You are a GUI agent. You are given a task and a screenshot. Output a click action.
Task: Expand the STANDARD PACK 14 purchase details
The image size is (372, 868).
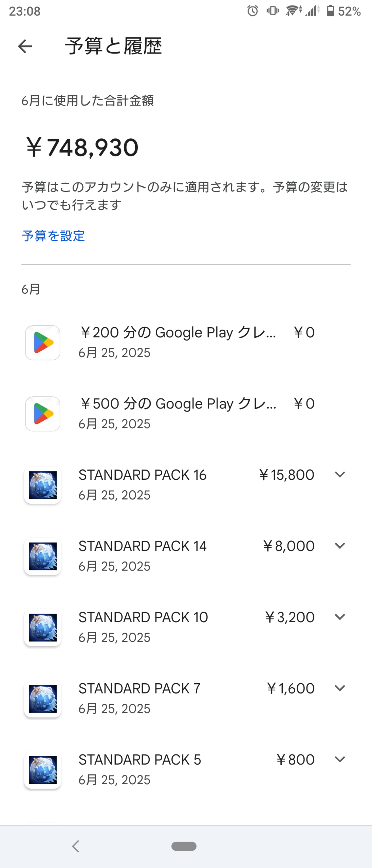(340, 545)
